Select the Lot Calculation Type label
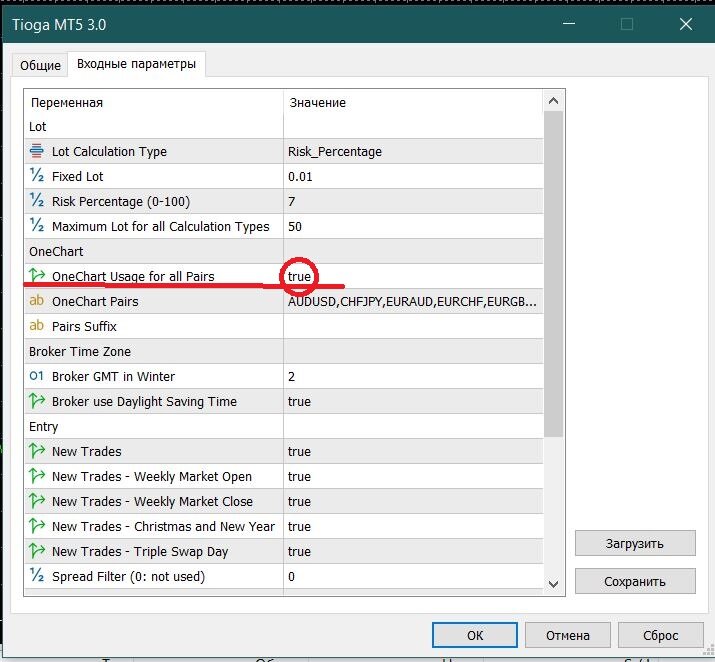 (109, 151)
